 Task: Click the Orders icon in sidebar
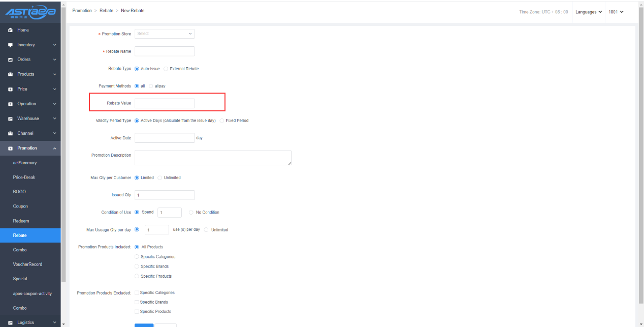[x=10, y=60]
